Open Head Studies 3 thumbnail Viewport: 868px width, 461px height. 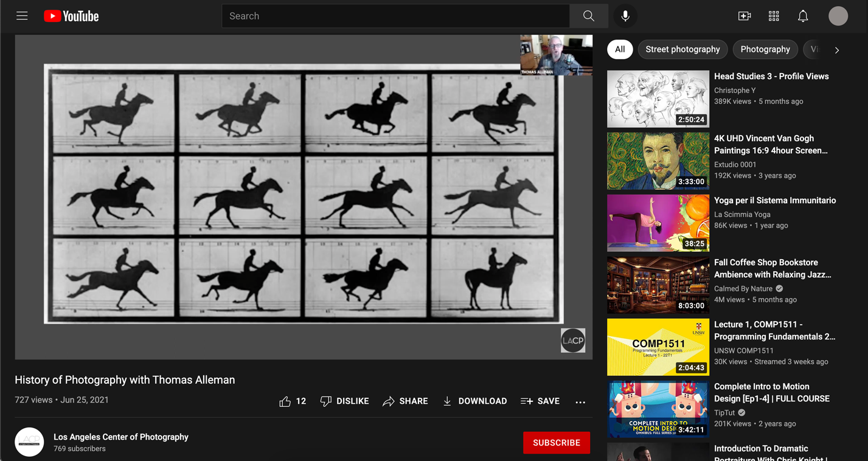pos(658,99)
